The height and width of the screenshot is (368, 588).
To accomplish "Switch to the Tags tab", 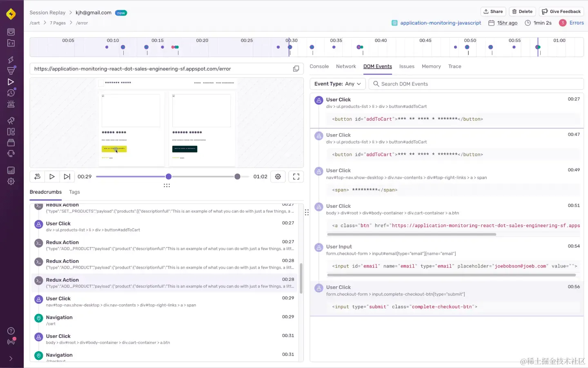I will click(x=74, y=192).
